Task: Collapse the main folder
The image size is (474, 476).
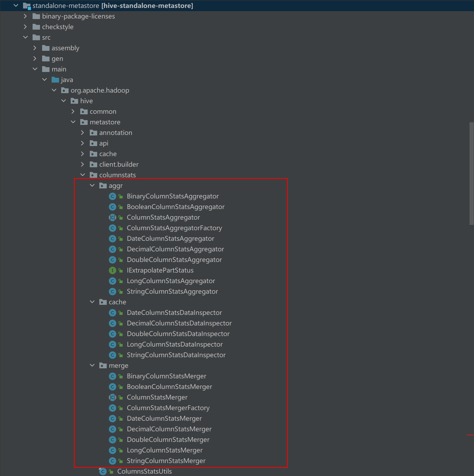Action: pyautogui.click(x=35, y=69)
